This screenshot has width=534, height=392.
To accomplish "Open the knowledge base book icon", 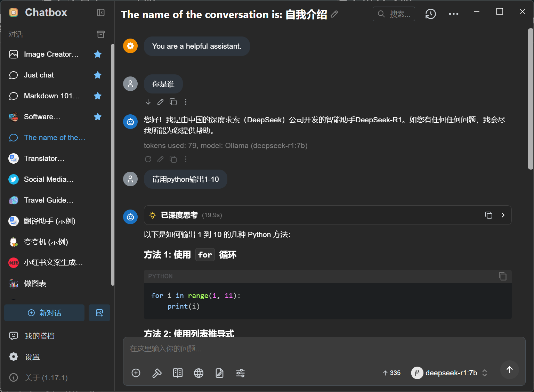I will tap(178, 373).
